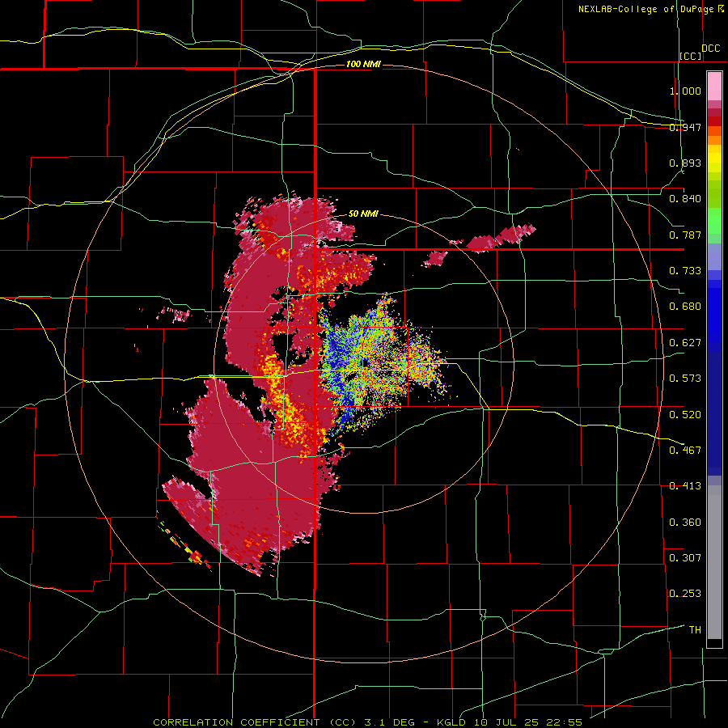Click the 100 NMI range ring label
The width and height of the screenshot is (728, 728).
tap(363, 64)
